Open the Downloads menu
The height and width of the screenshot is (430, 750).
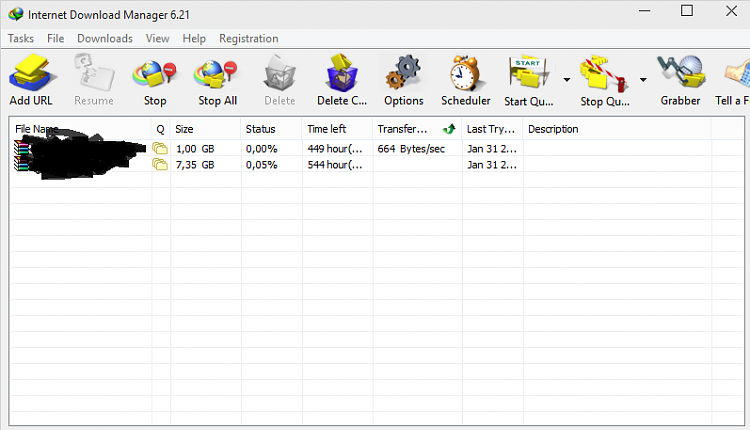coord(105,38)
